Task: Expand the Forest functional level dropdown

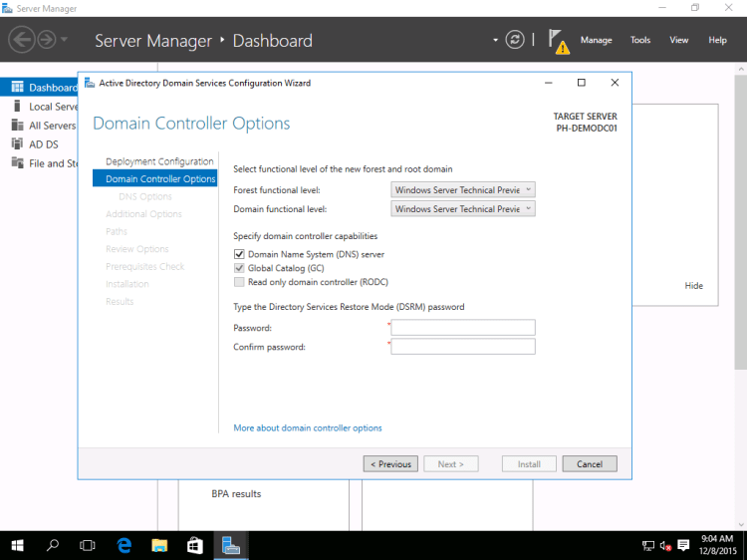Action: tap(463, 189)
